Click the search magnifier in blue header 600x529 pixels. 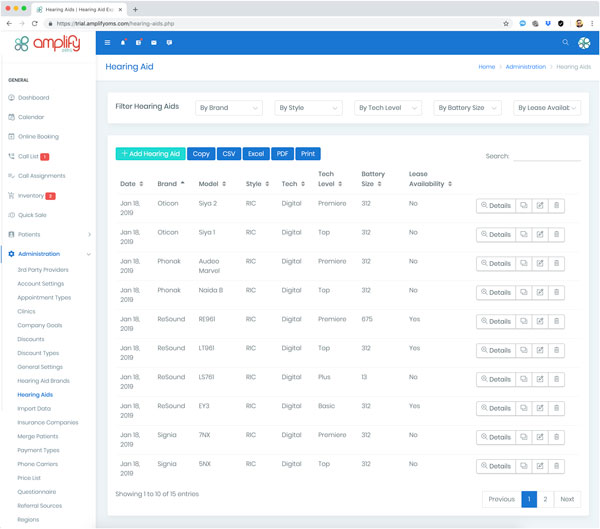point(565,43)
